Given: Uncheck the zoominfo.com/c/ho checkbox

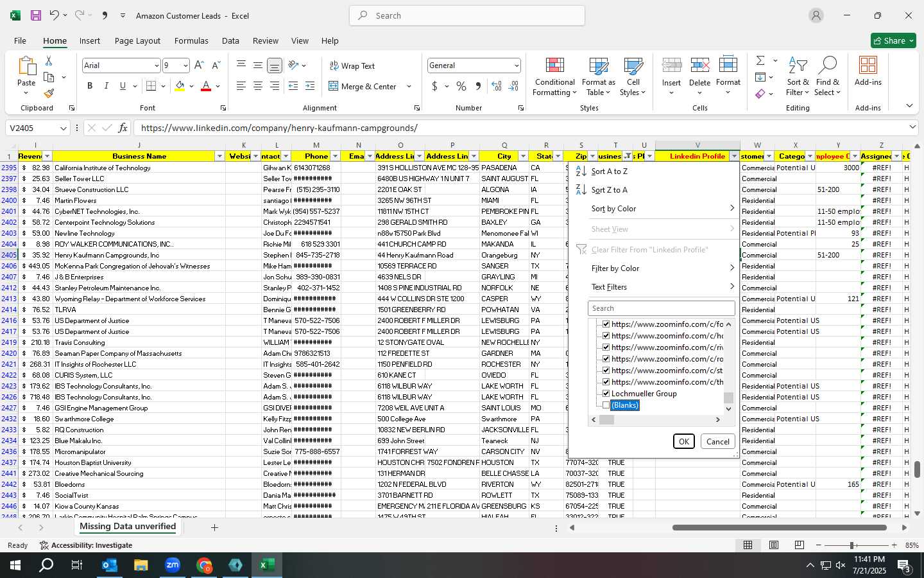Looking at the screenshot, I should click(606, 336).
